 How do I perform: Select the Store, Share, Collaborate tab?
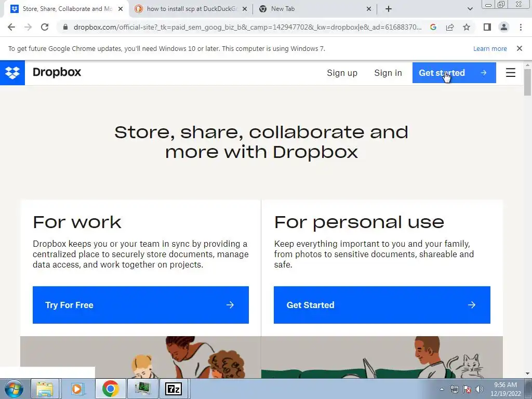pyautogui.click(x=66, y=9)
